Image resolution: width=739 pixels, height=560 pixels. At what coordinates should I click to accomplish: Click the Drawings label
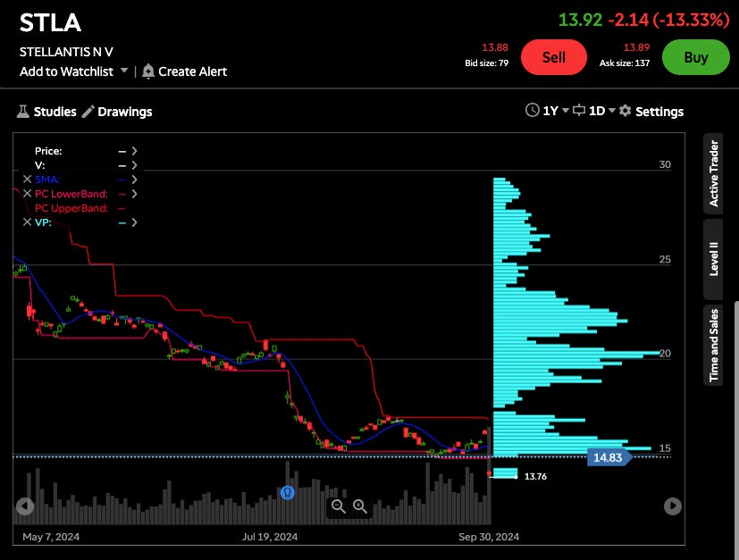pos(125,112)
